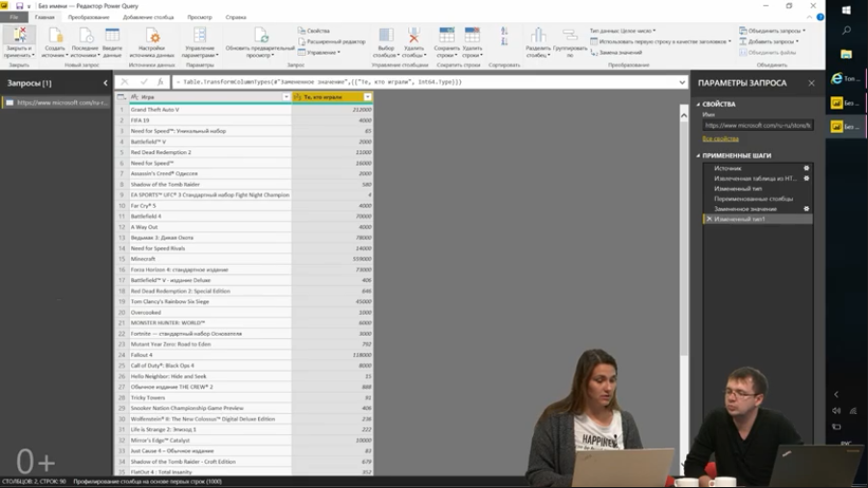The width and height of the screenshot is (868, 488).
Task: Open gear for Замененное значение step
Action: tap(806, 209)
